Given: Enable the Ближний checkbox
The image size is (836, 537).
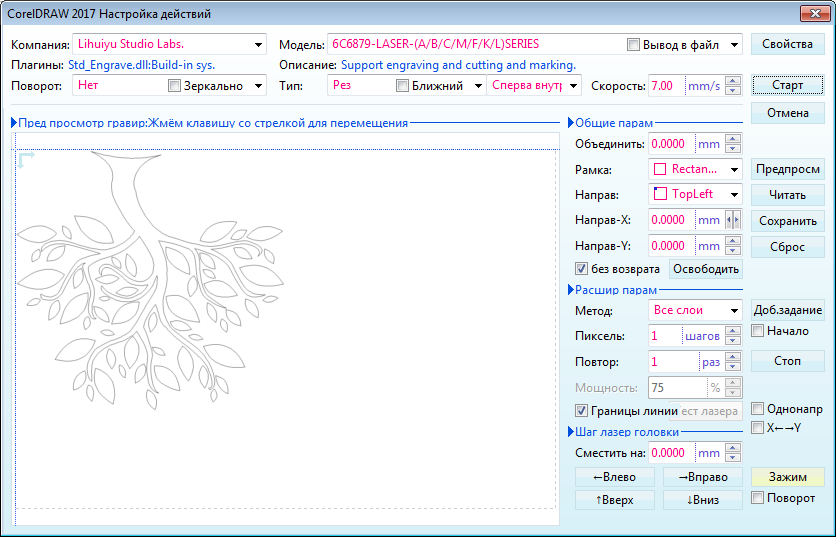Looking at the screenshot, I should coord(402,86).
